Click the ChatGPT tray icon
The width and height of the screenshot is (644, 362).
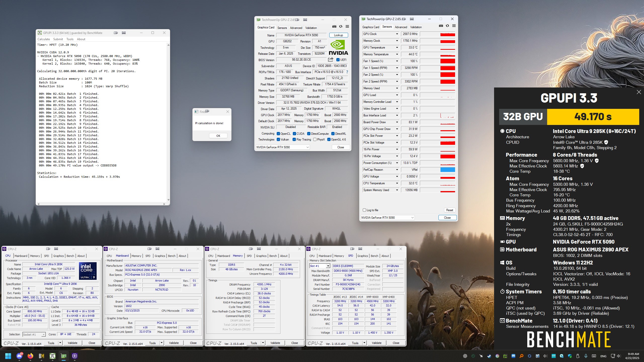pyautogui.click(x=465, y=356)
